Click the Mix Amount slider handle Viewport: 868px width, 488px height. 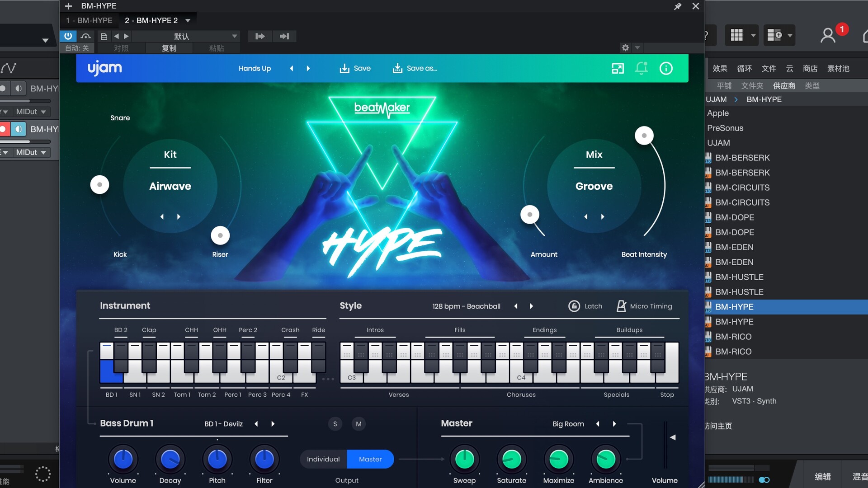530,214
